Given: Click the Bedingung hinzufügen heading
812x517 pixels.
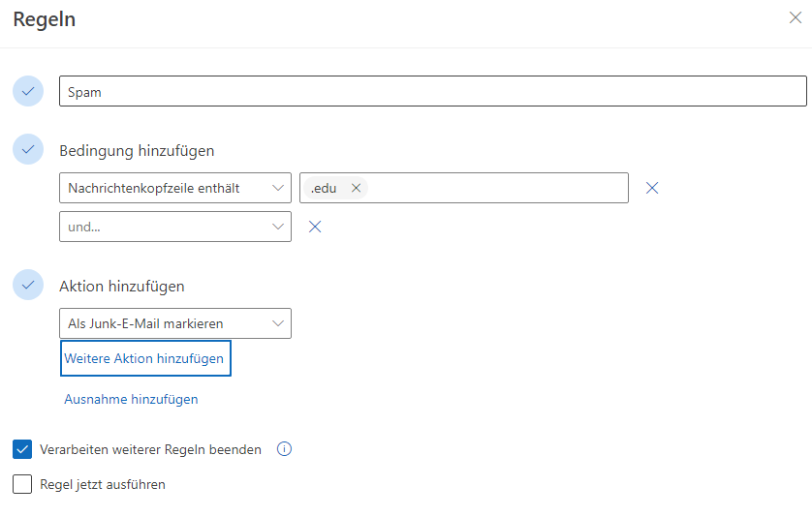Looking at the screenshot, I should tap(137, 151).
